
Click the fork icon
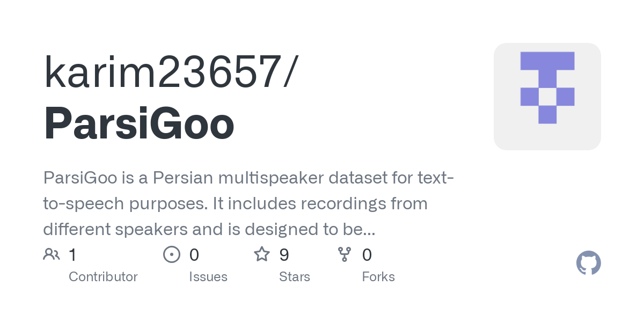point(345,254)
